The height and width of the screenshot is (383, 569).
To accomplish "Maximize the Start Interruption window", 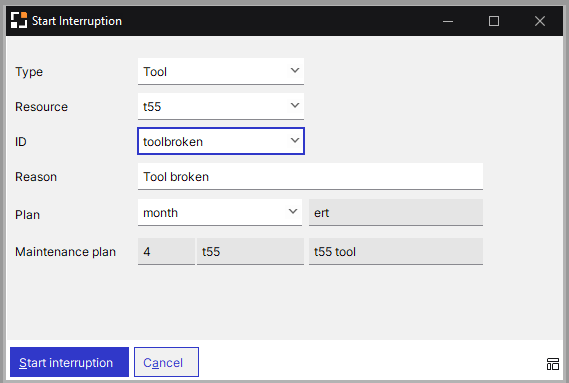I will coord(494,21).
